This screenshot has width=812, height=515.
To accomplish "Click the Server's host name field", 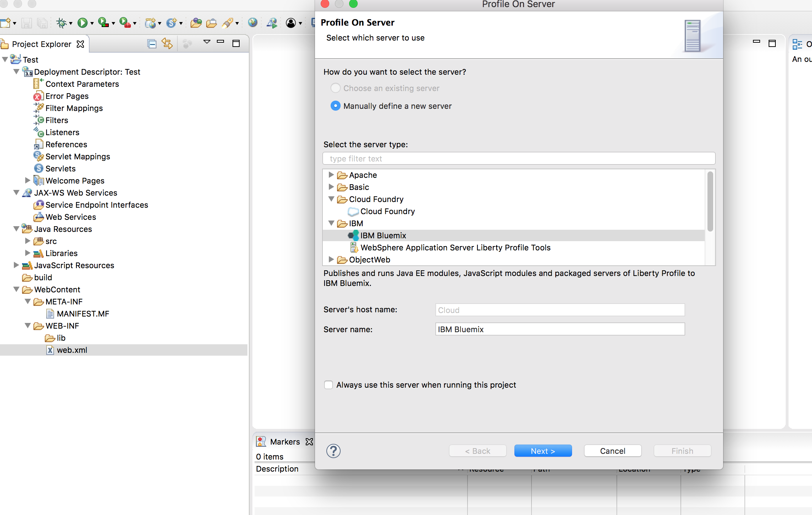I will (560, 310).
